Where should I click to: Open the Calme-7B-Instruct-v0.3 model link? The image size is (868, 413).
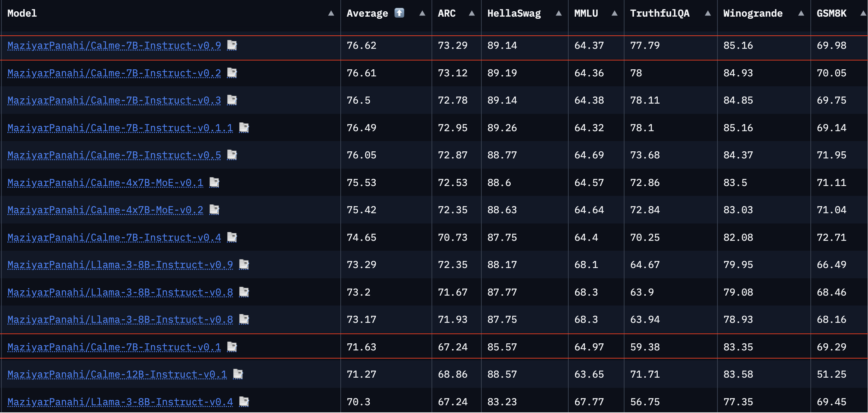click(114, 100)
